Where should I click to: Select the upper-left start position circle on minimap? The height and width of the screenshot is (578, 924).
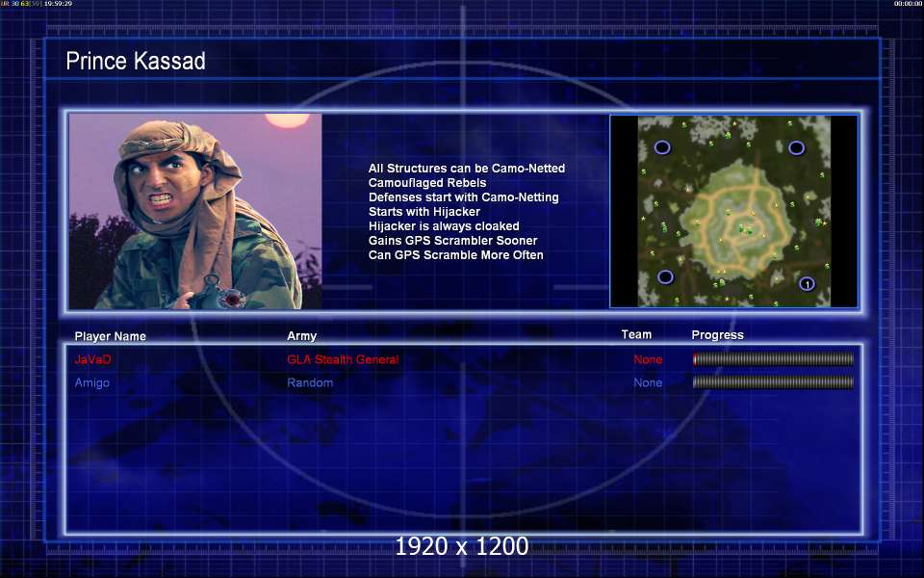click(x=662, y=147)
